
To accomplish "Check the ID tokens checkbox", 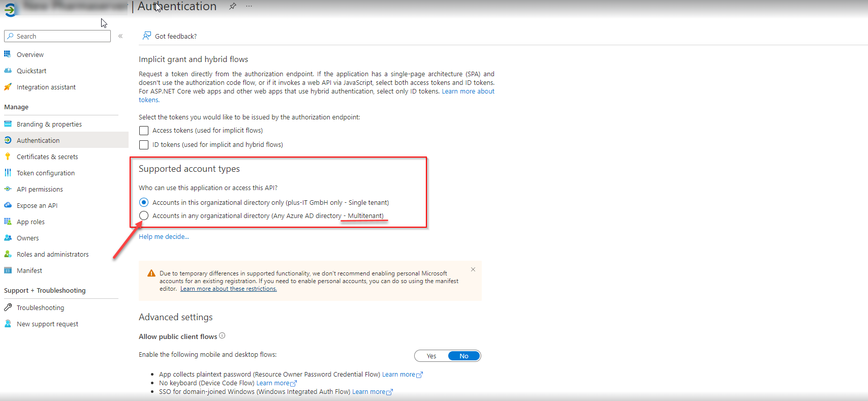I will [144, 145].
